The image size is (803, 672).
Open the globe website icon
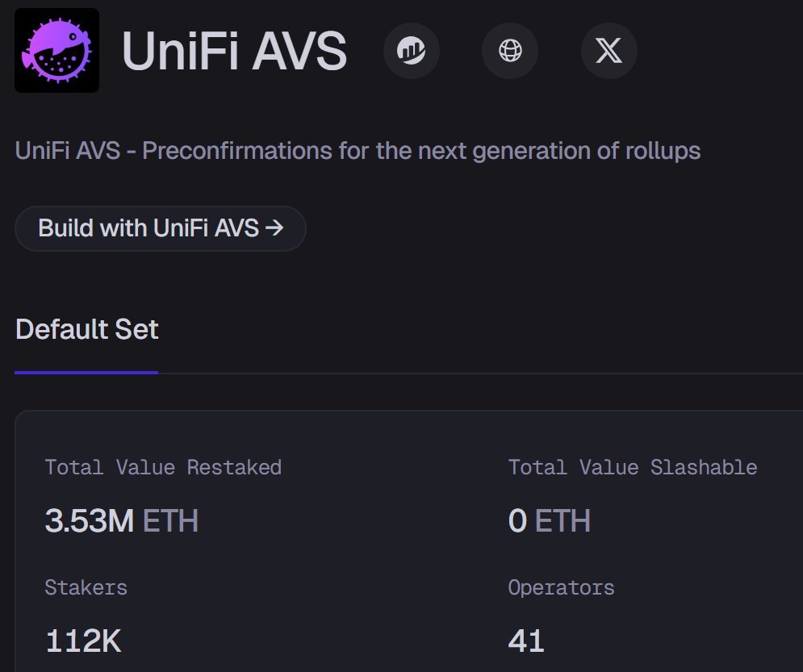pyautogui.click(x=510, y=51)
